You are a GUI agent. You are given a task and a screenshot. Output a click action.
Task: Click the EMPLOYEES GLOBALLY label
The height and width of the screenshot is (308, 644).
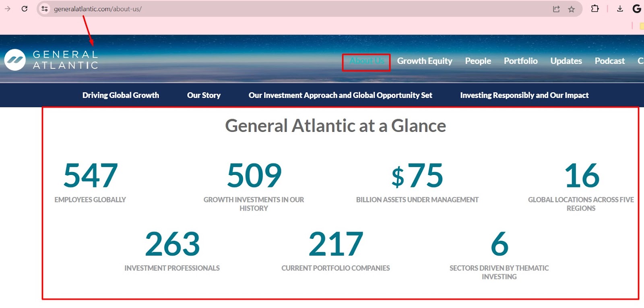tap(90, 200)
